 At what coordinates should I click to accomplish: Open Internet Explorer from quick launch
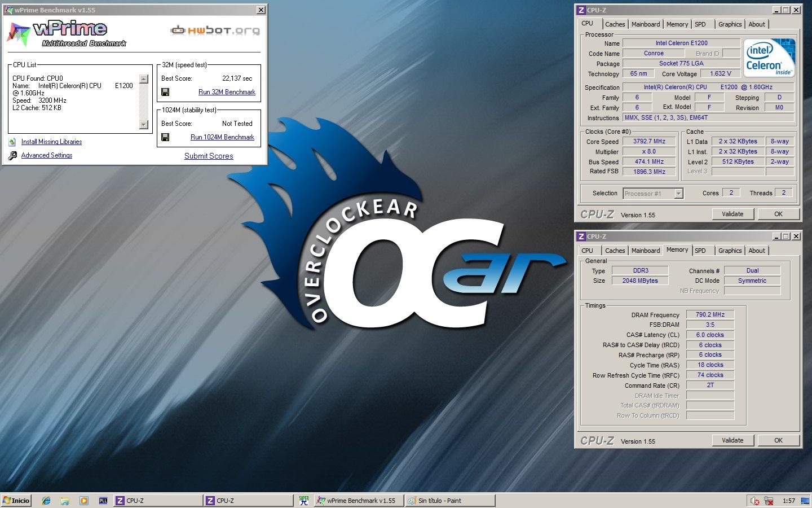46,501
